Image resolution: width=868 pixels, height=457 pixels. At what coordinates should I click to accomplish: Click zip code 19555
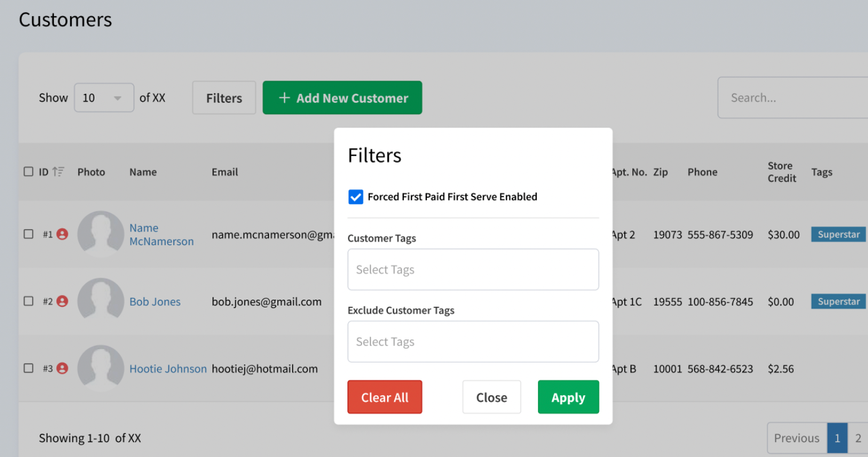(668, 302)
